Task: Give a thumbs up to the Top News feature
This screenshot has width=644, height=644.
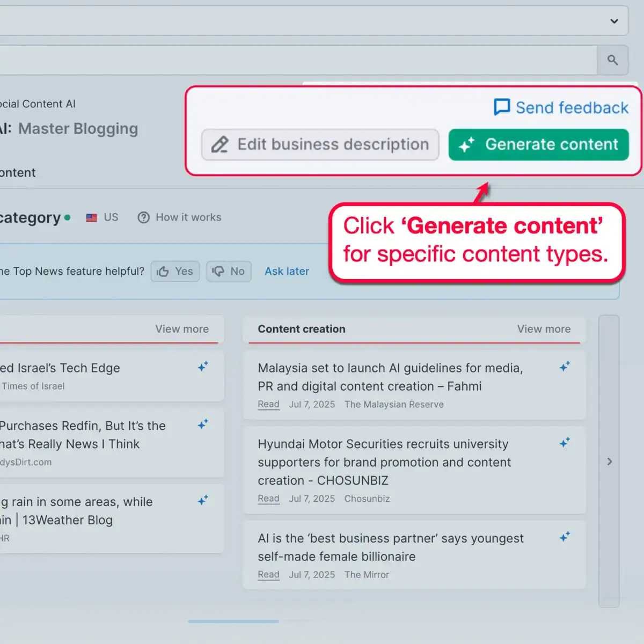Action: [174, 271]
